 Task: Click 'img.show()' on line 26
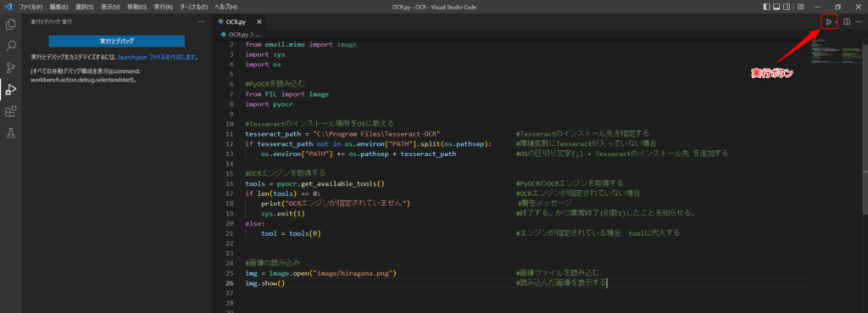(x=264, y=283)
